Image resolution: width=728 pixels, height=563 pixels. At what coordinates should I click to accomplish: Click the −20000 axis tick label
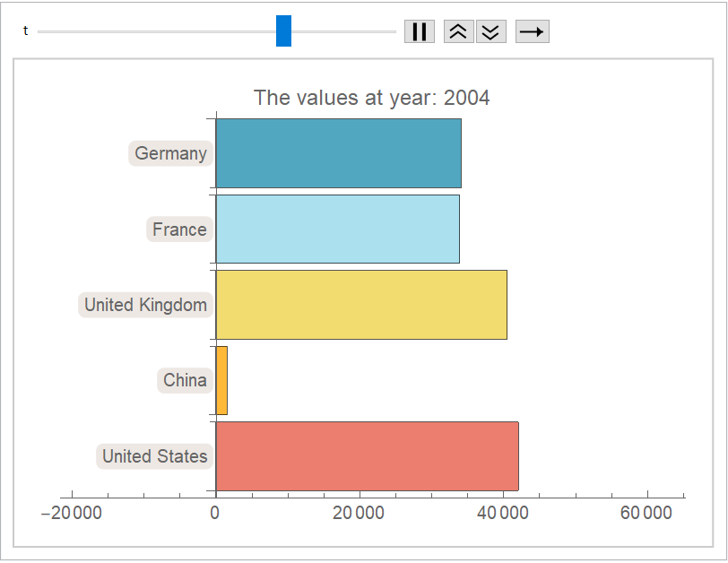[72, 513]
